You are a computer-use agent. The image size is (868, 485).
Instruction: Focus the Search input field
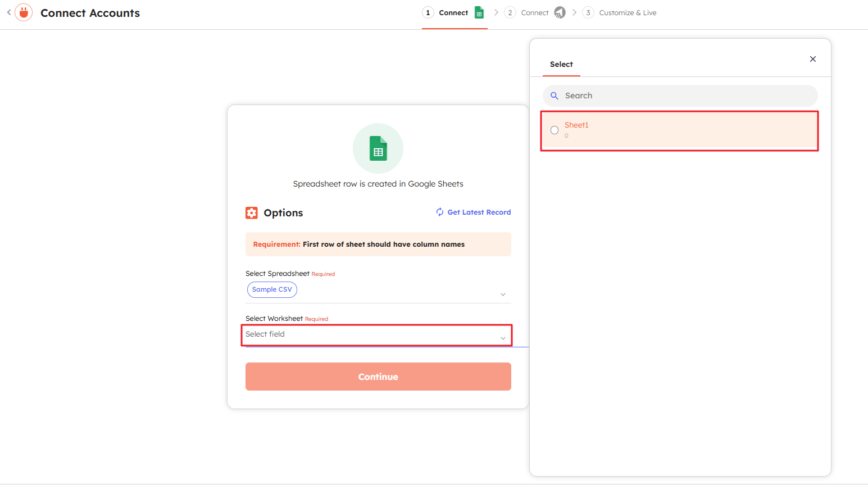[x=685, y=96]
